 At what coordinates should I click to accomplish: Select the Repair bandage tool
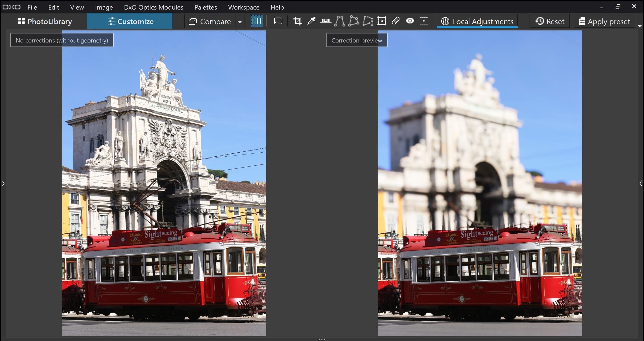[396, 21]
